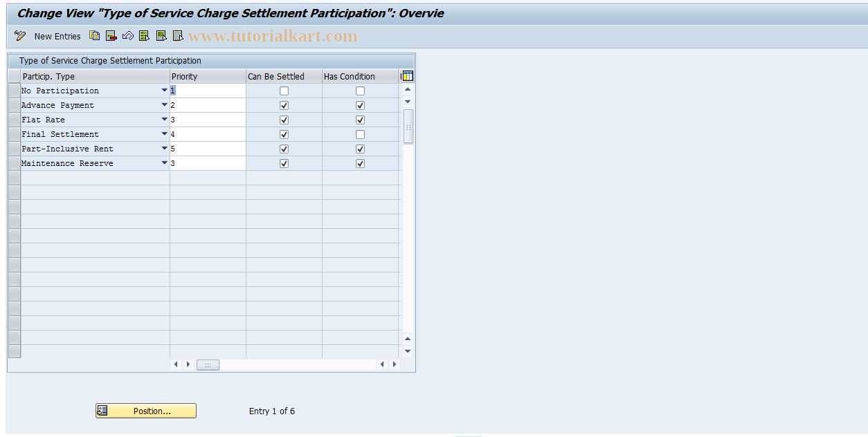Click vertical scrollbar up arrow at top
Viewport: 868px width, 437px height.
[408, 89]
